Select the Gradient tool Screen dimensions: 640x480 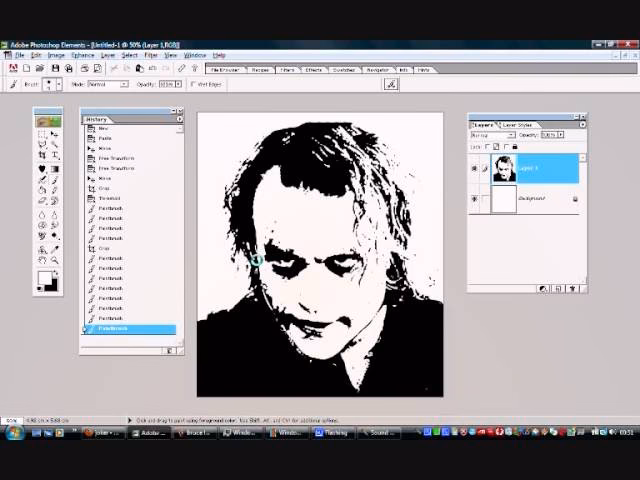54,169
